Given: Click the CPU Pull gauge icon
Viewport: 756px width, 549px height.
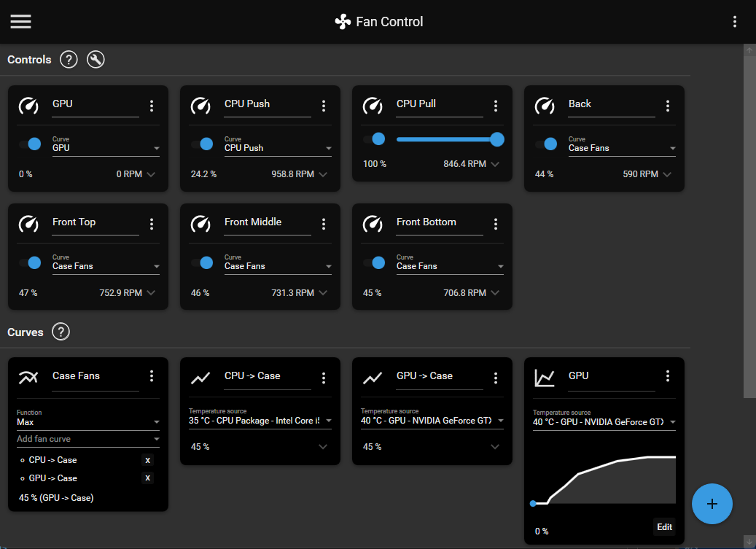Looking at the screenshot, I should coord(373,106).
